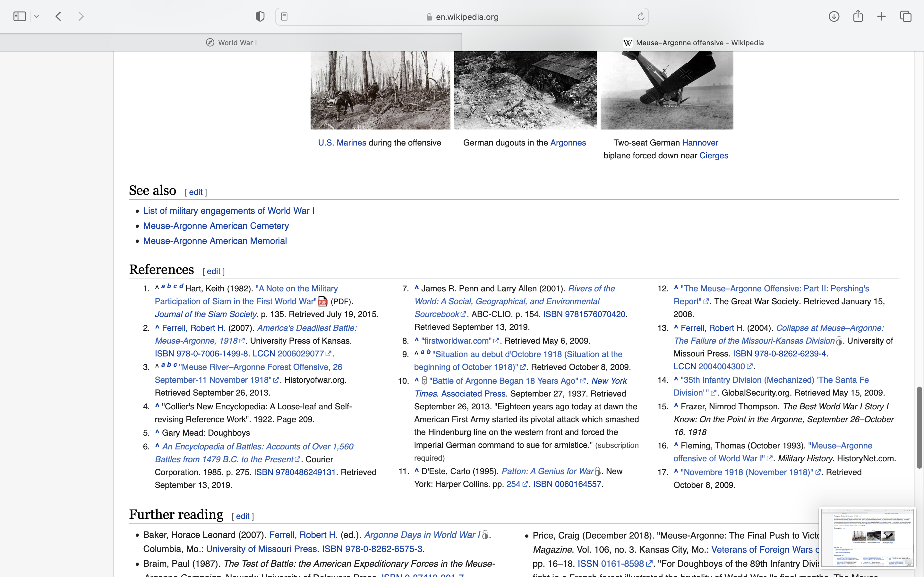924x577 pixels.
Task: Edit the References section
Action: point(213,271)
